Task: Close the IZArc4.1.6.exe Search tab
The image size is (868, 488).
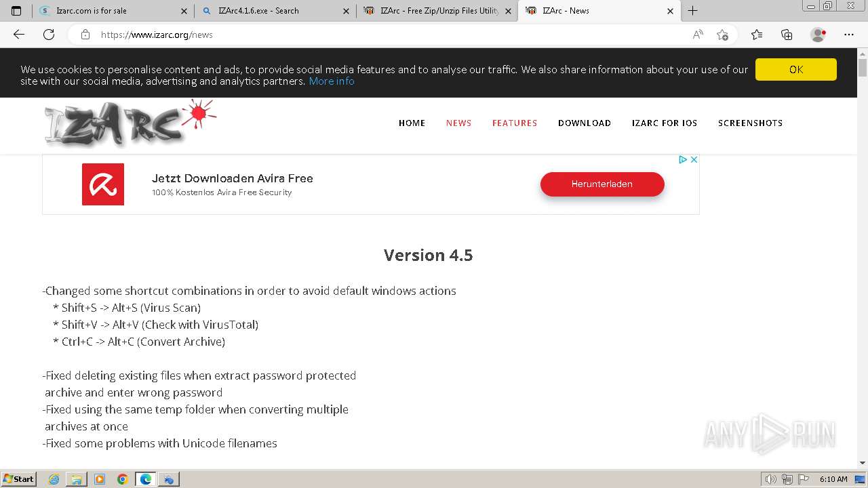Action: coord(346,11)
